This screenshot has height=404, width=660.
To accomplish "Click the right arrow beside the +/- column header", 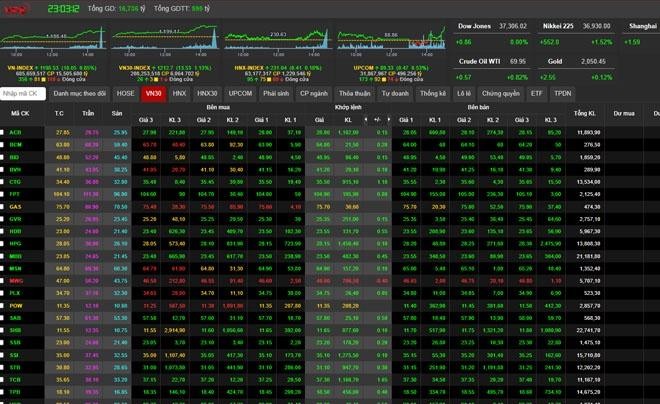I will 389,120.
